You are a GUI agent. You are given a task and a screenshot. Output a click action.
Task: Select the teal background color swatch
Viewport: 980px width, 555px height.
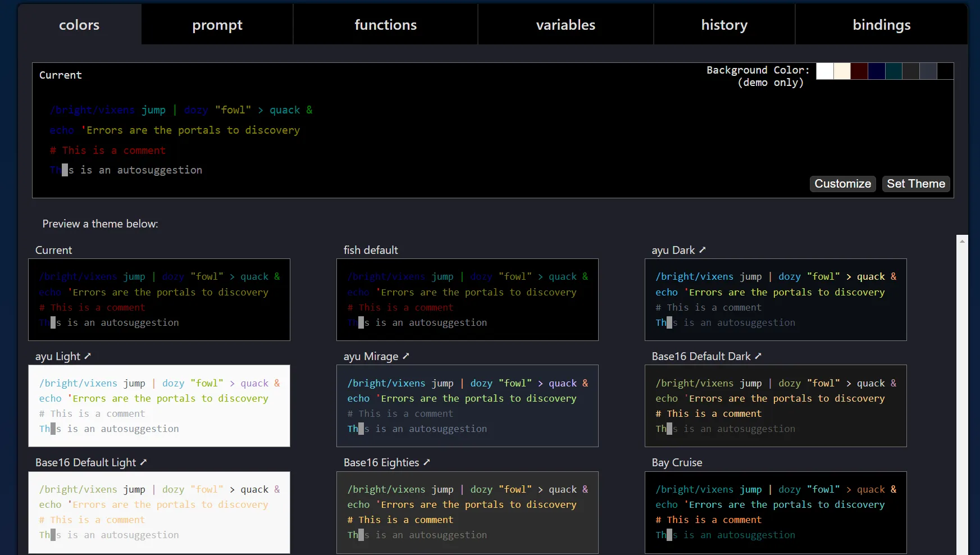click(893, 71)
